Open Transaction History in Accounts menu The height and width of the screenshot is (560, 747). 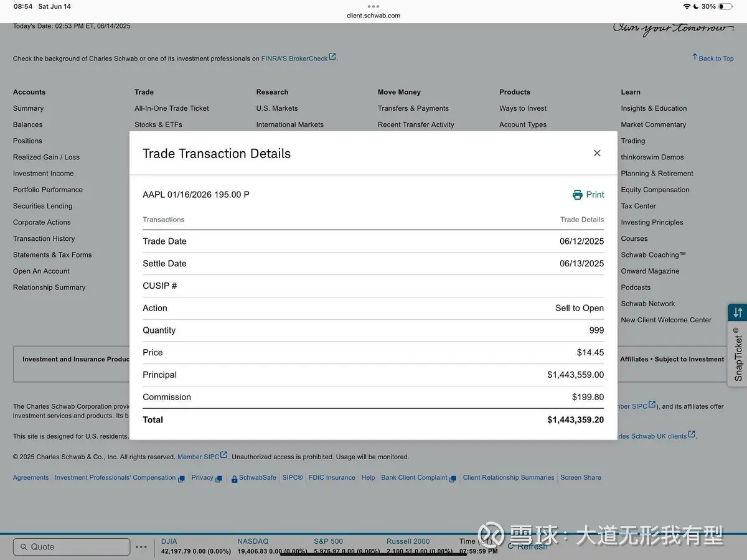(x=44, y=238)
